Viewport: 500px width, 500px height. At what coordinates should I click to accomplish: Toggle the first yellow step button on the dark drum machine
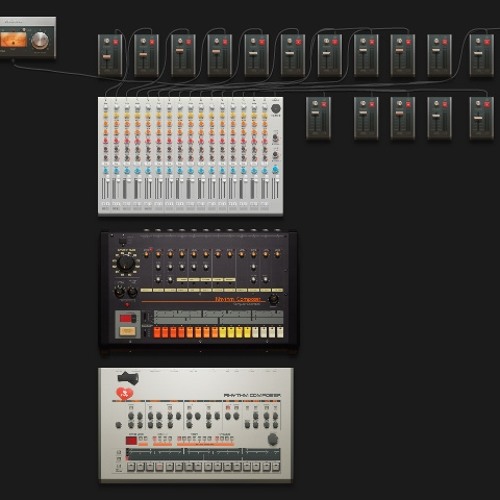pyautogui.click(x=222, y=332)
